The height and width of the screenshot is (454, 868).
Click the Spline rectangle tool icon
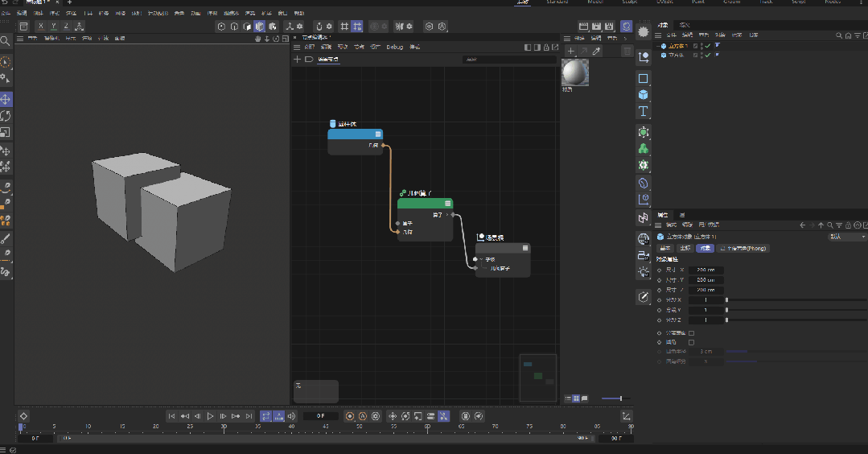(644, 79)
